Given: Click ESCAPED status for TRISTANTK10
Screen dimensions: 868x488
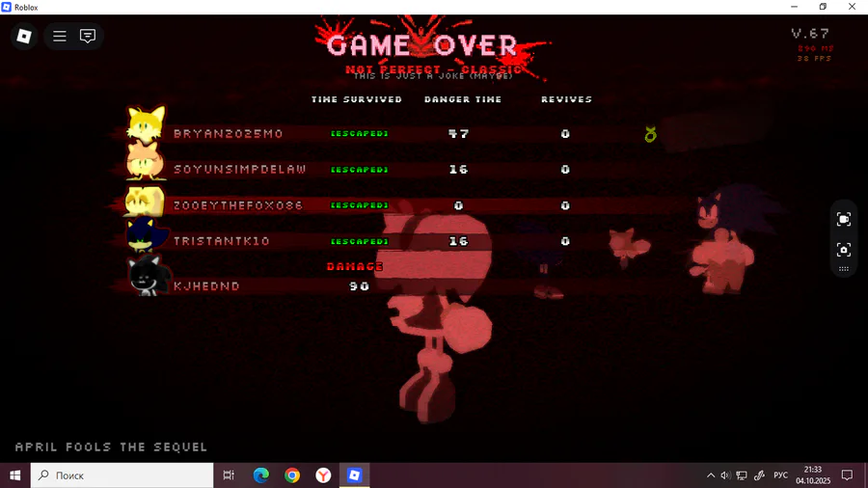Looking at the screenshot, I should click(360, 241).
